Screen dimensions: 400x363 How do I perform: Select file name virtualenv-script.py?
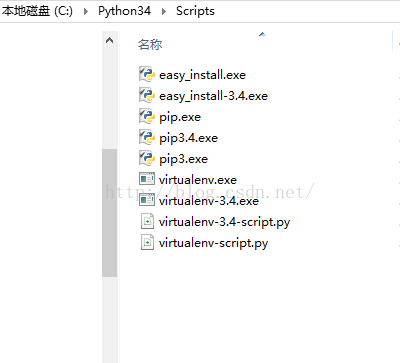click(213, 243)
